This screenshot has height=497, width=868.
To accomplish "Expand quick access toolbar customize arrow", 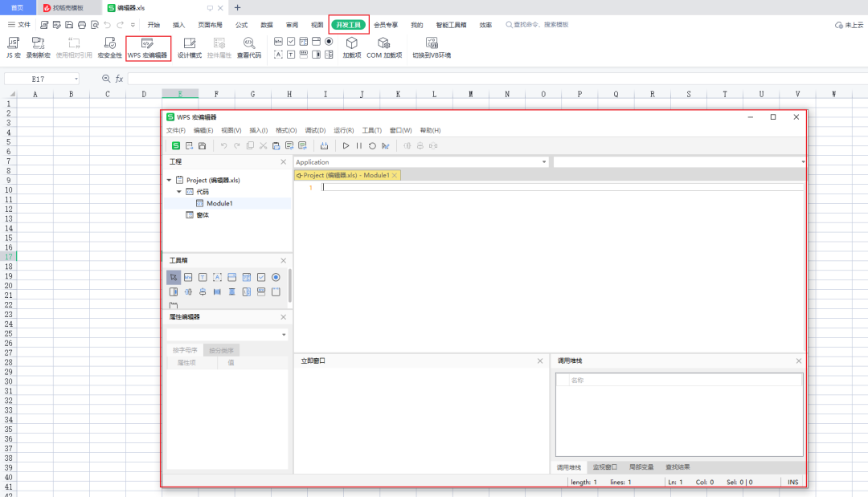I will (133, 24).
